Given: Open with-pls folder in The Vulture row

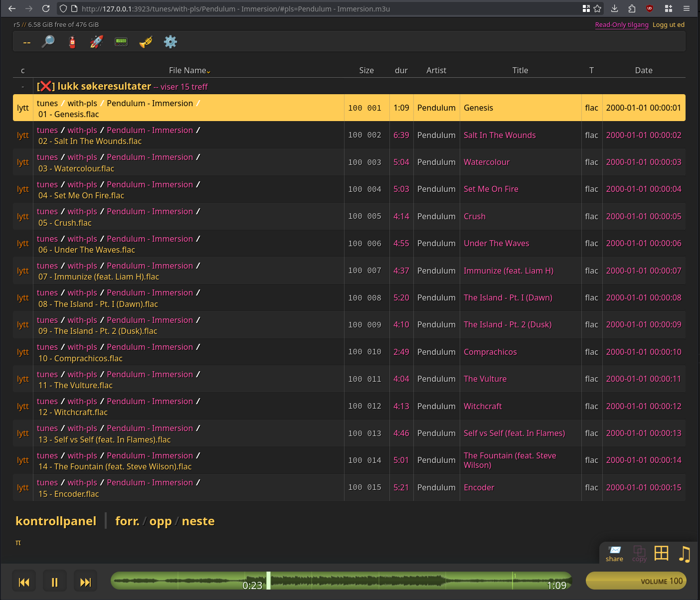Looking at the screenshot, I should point(82,374).
